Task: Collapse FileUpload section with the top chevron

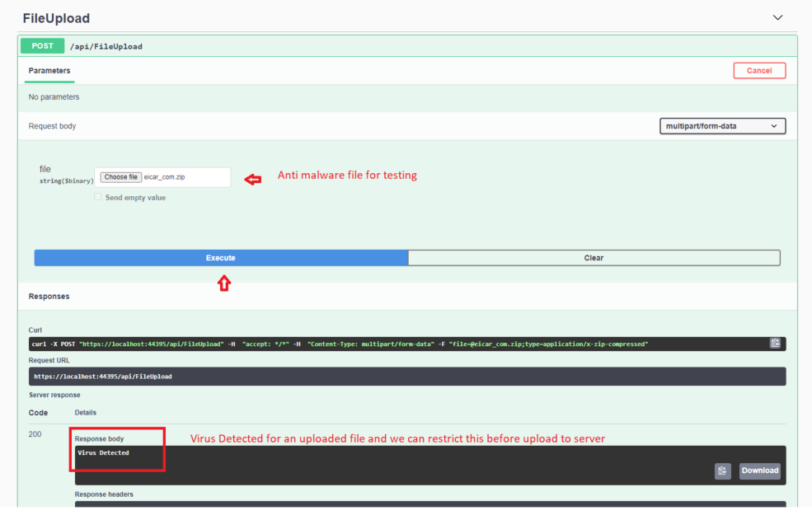Action: [777, 16]
